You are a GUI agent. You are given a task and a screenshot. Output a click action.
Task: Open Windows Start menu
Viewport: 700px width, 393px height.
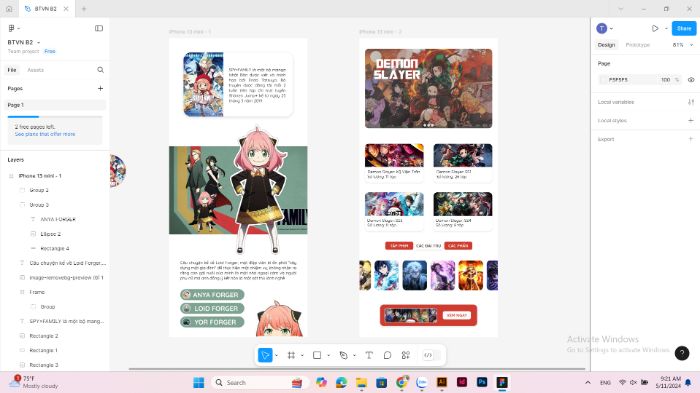tap(199, 382)
